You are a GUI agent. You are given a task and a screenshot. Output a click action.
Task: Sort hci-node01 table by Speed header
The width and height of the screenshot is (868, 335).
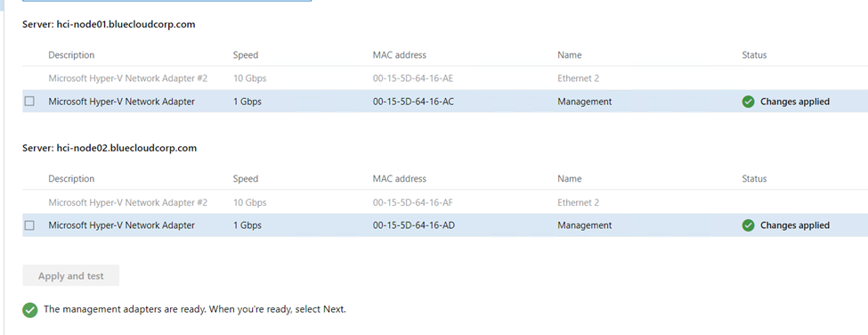(246, 55)
